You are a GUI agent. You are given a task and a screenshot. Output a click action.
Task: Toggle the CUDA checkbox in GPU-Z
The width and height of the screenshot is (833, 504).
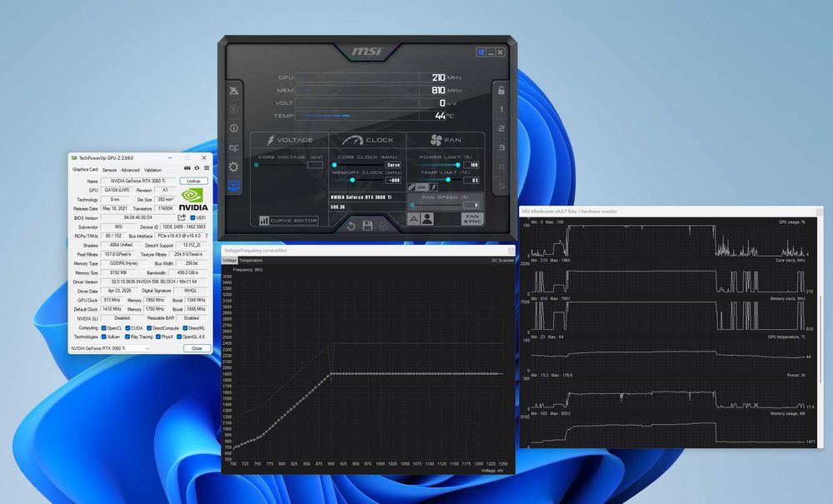[x=127, y=328]
